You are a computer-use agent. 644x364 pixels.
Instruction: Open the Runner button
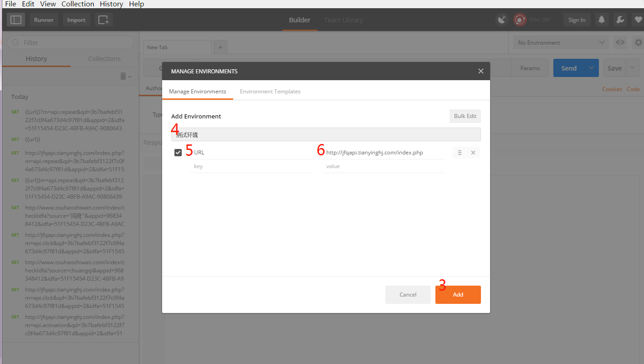pyautogui.click(x=44, y=20)
